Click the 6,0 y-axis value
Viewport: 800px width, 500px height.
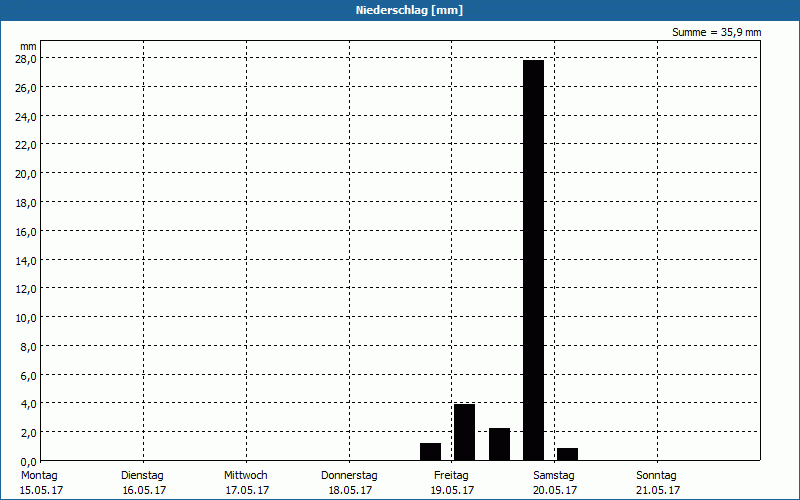tap(28, 376)
